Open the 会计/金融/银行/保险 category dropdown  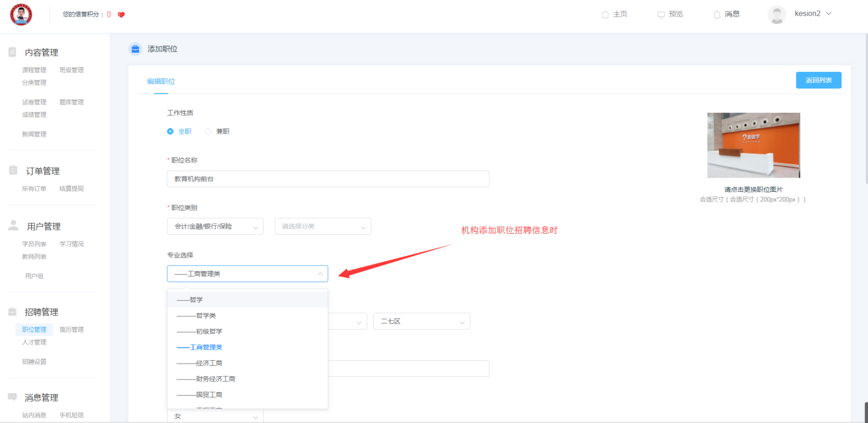pos(215,227)
